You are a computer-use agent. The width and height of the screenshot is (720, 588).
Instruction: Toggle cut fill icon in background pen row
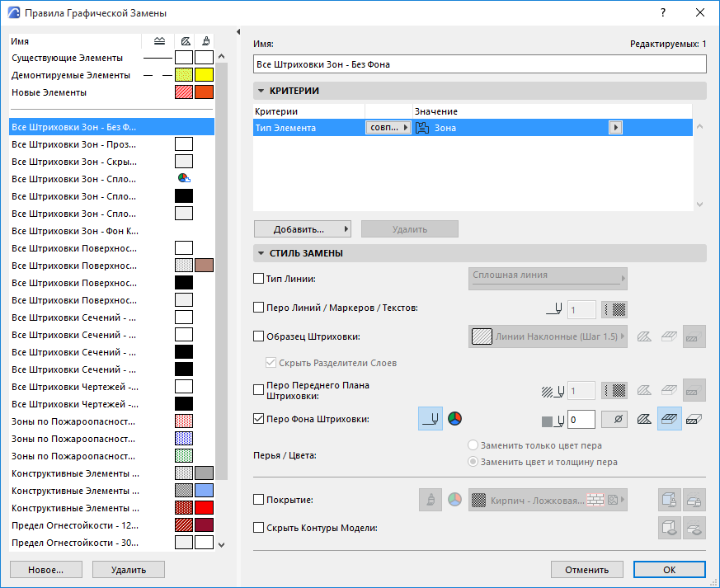tap(694, 419)
